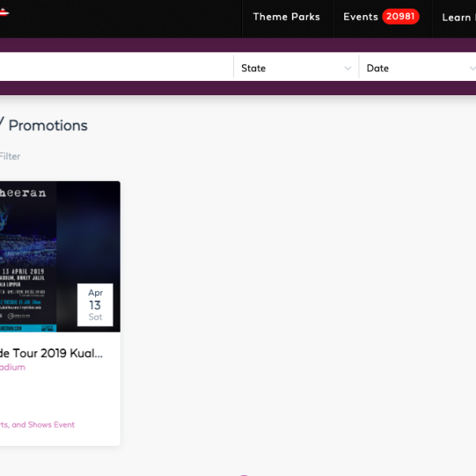
Task: Click the Filter link under Promotions
Action: [10, 156]
